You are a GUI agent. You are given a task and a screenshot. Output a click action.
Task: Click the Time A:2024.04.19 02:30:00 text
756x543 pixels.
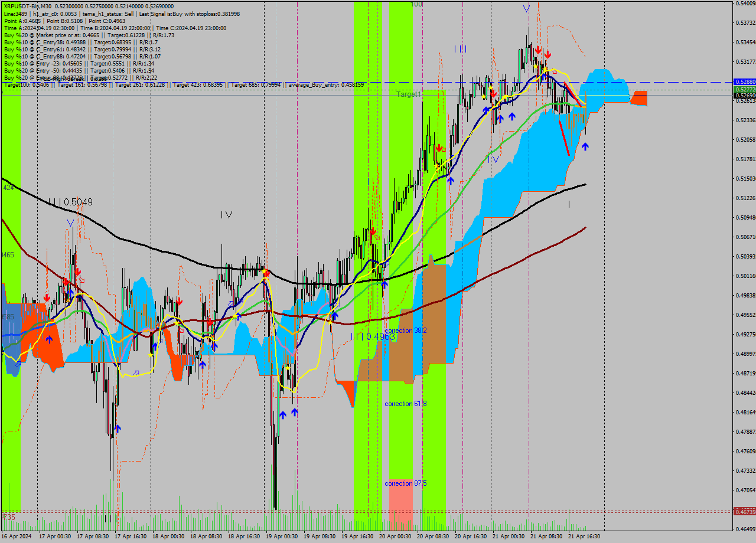tap(39, 27)
